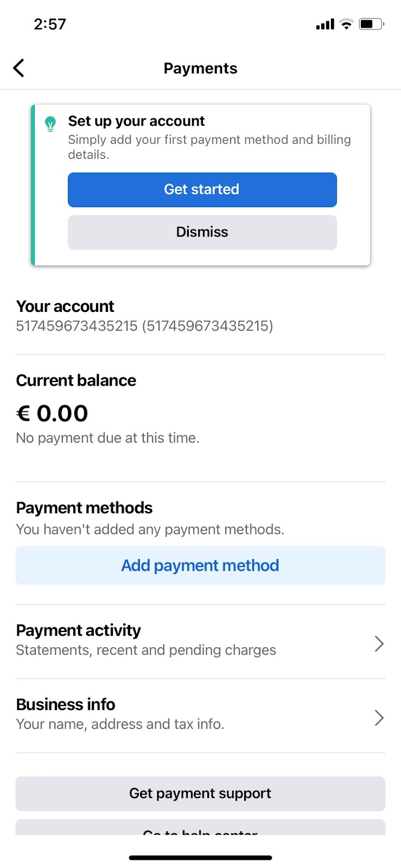Tap the battery status icon
The height and width of the screenshot is (868, 401).
click(371, 24)
